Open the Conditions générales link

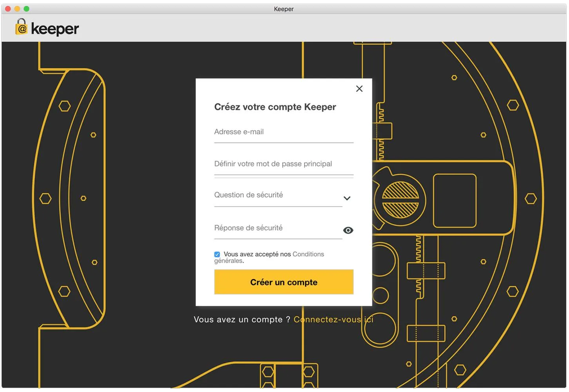(x=269, y=258)
